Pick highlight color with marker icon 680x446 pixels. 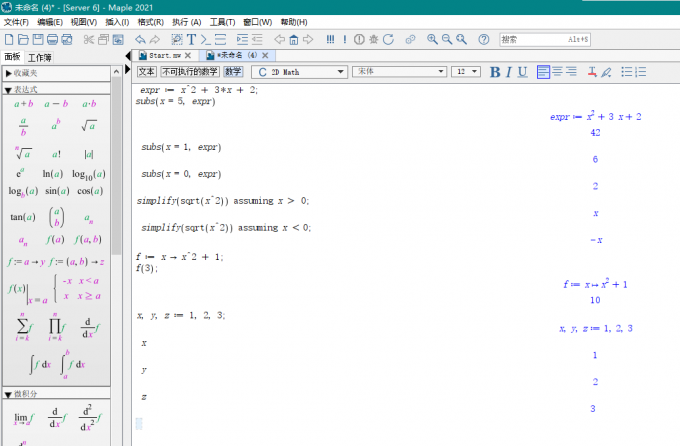tap(606, 72)
